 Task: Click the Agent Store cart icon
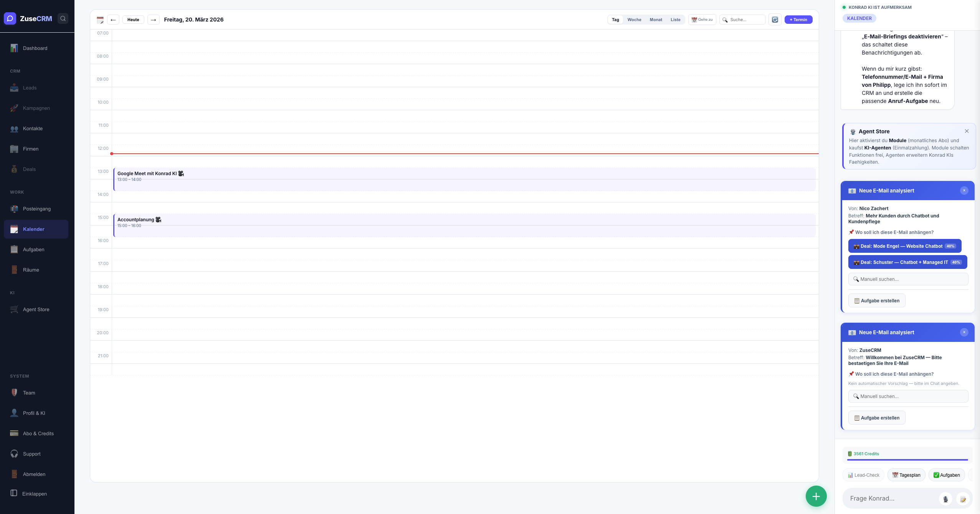coord(14,309)
